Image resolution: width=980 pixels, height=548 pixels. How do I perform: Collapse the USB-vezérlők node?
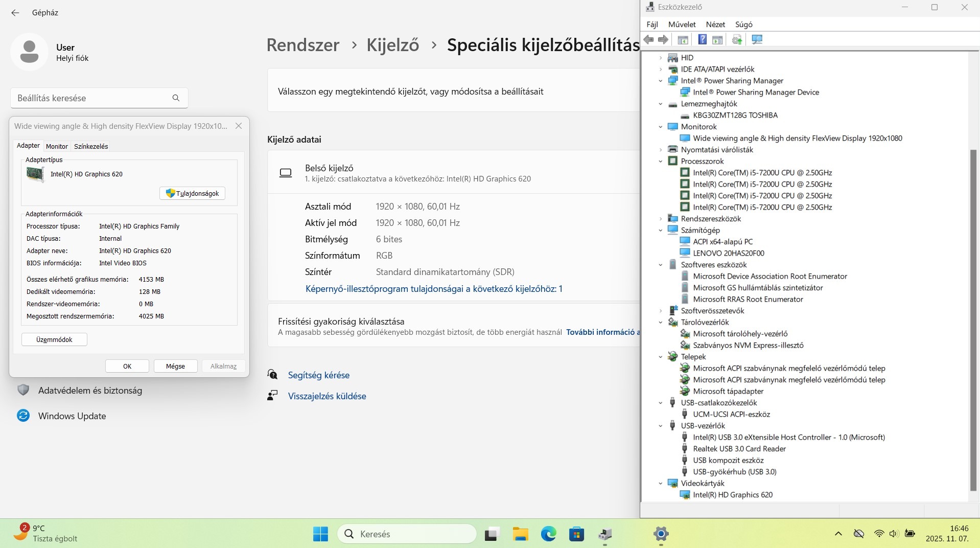(661, 426)
